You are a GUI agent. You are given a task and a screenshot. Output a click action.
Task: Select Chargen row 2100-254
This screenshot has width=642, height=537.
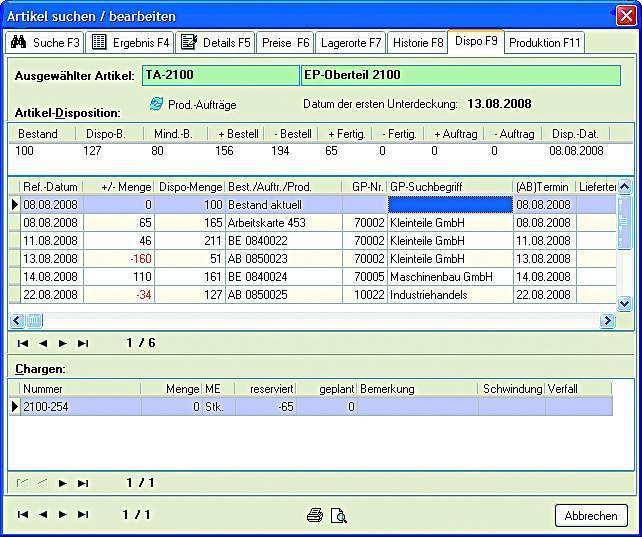tap(311, 406)
